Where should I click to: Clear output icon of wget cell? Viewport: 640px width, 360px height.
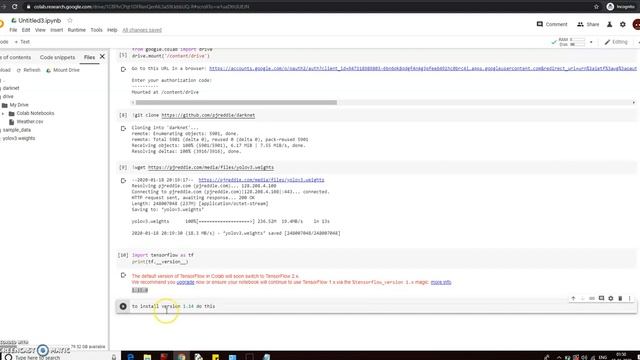click(123, 181)
